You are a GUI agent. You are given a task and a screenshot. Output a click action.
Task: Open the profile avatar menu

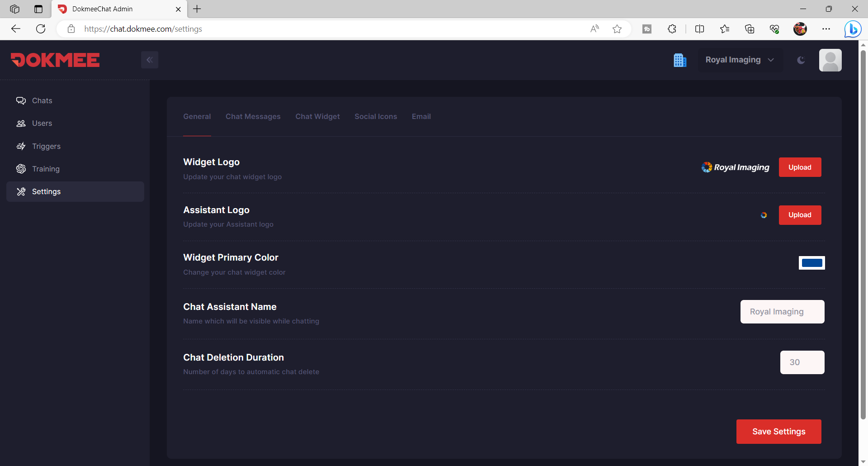830,60
